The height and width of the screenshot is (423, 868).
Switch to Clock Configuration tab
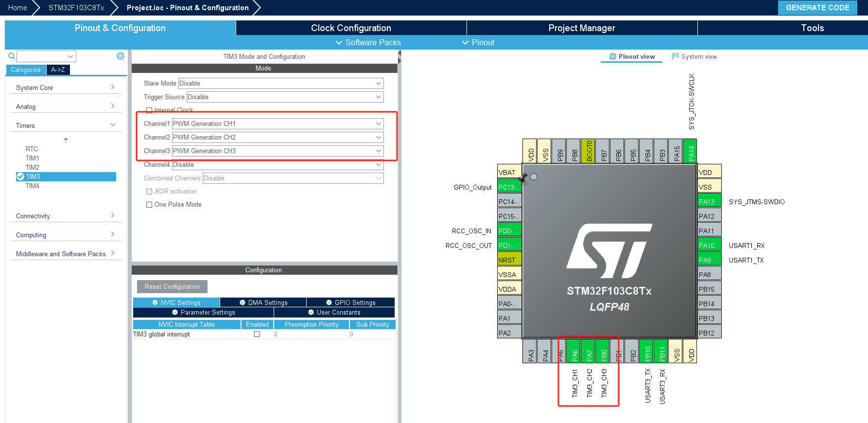coord(351,28)
